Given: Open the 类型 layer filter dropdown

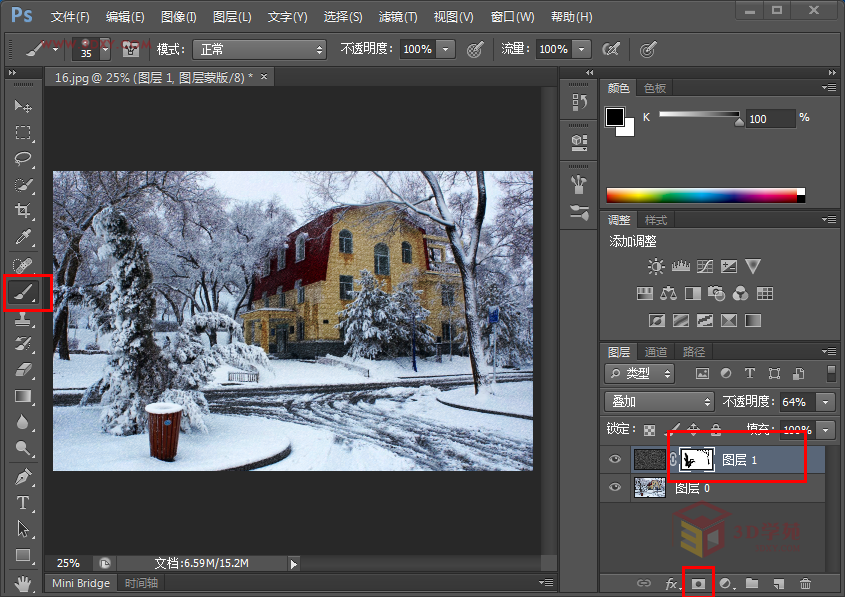Looking at the screenshot, I should coord(640,373).
